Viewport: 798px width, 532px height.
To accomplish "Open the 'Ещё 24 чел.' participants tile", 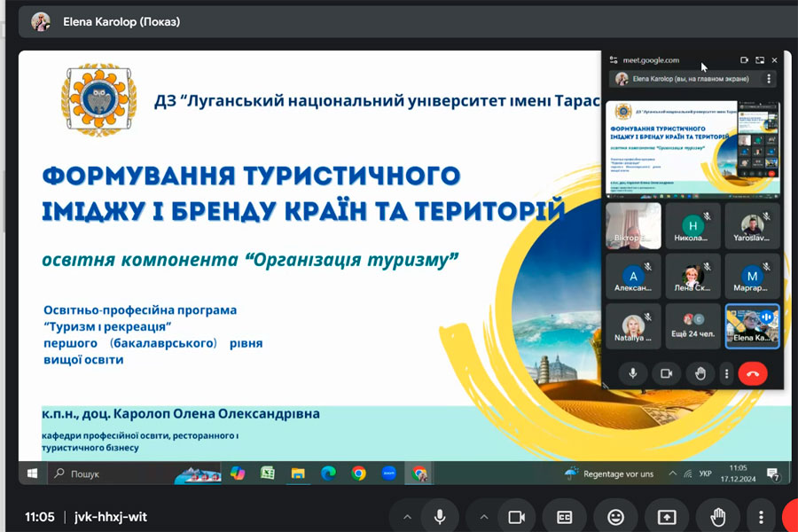I will pos(692,325).
